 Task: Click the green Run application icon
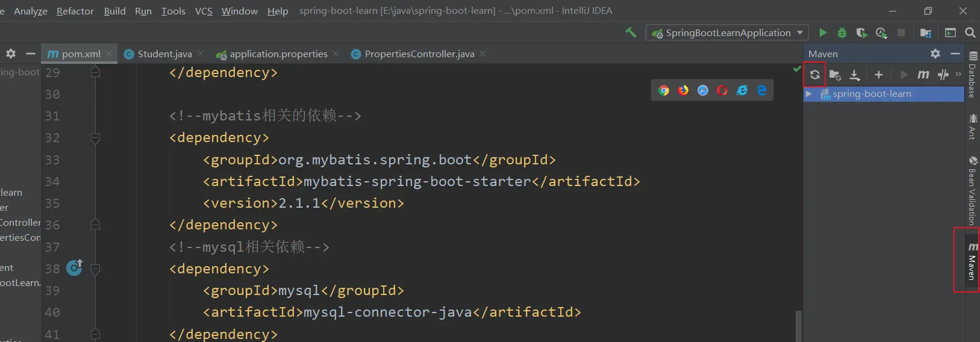point(823,33)
